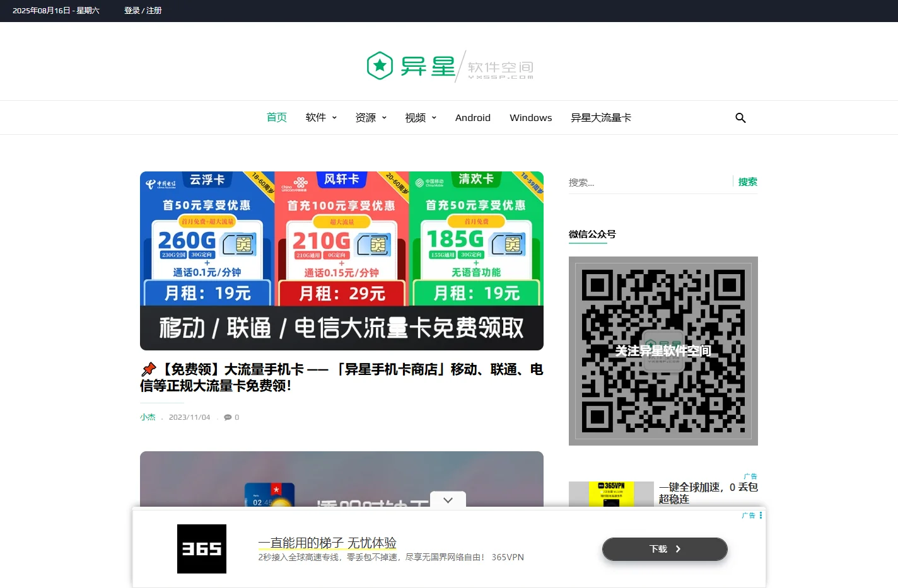Focus the 搜索... sidebar input field

(650, 182)
